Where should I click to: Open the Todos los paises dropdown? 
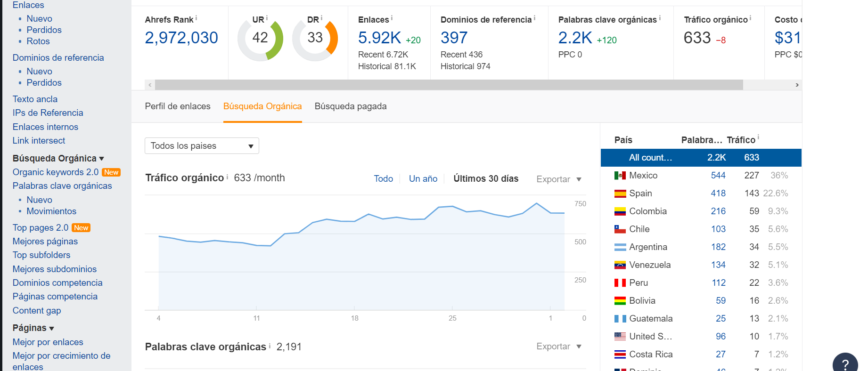pos(202,146)
